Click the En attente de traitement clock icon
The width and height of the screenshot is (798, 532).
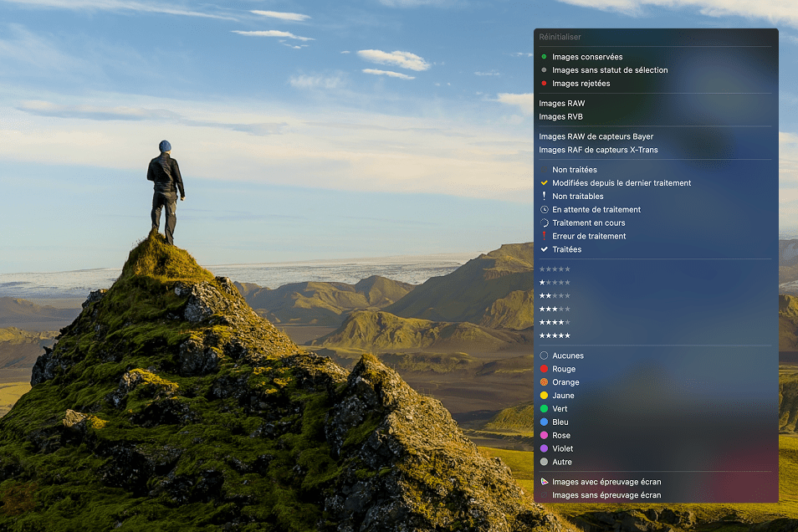(545, 210)
